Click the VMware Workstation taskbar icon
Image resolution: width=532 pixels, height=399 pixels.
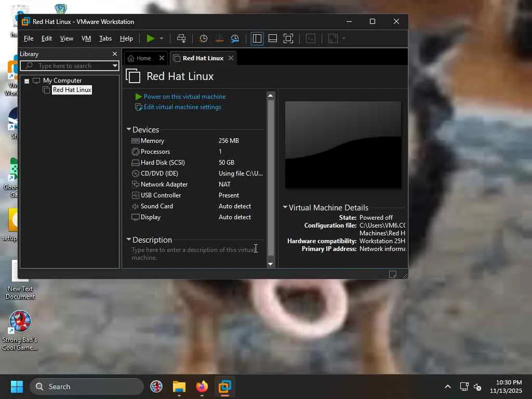[224, 387]
